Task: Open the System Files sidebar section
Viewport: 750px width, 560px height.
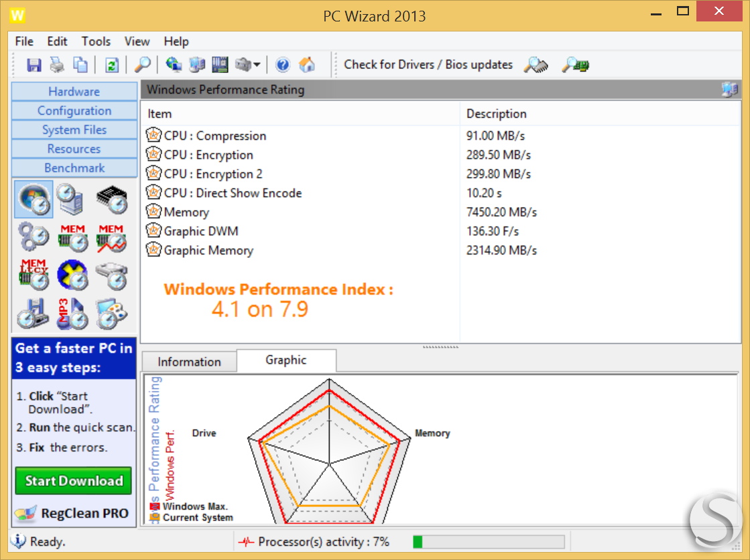Action: 74,129
